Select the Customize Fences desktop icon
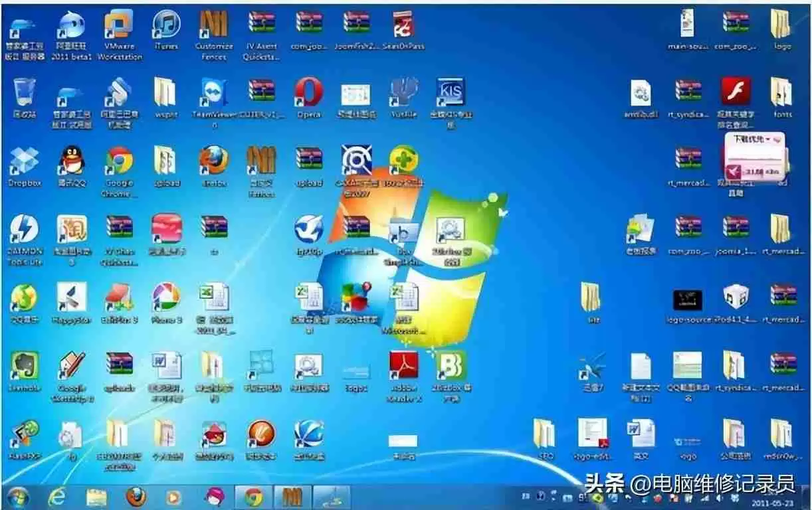The width and height of the screenshot is (812, 510). pos(213,27)
